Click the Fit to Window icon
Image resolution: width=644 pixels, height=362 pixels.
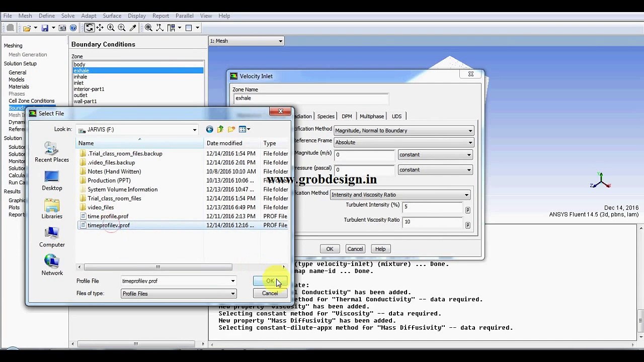(148, 28)
